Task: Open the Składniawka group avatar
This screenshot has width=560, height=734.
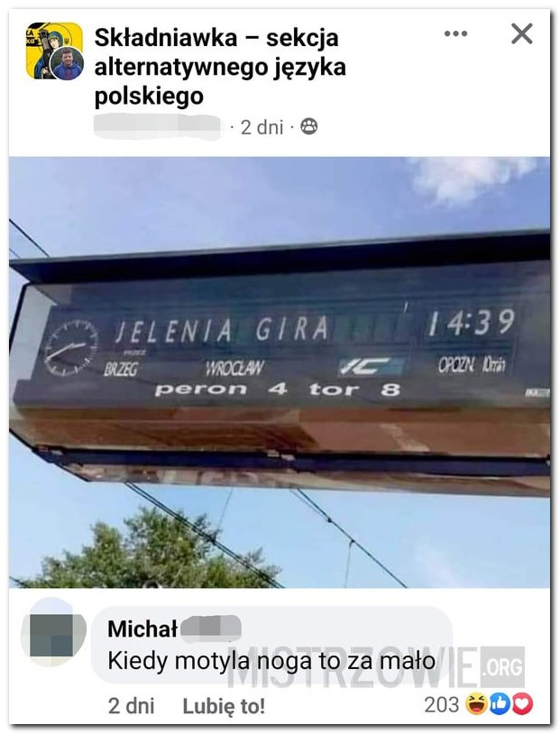Action: (x=54, y=50)
